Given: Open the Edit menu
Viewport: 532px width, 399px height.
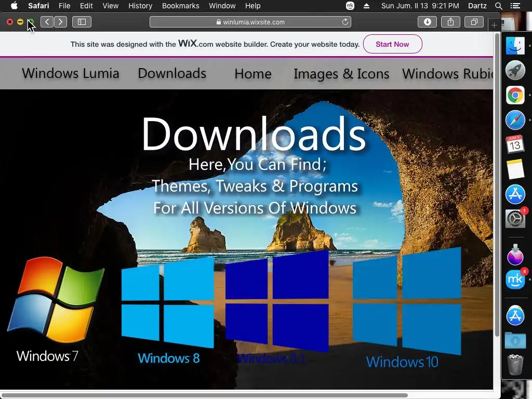Looking at the screenshot, I should pyautogui.click(x=86, y=6).
